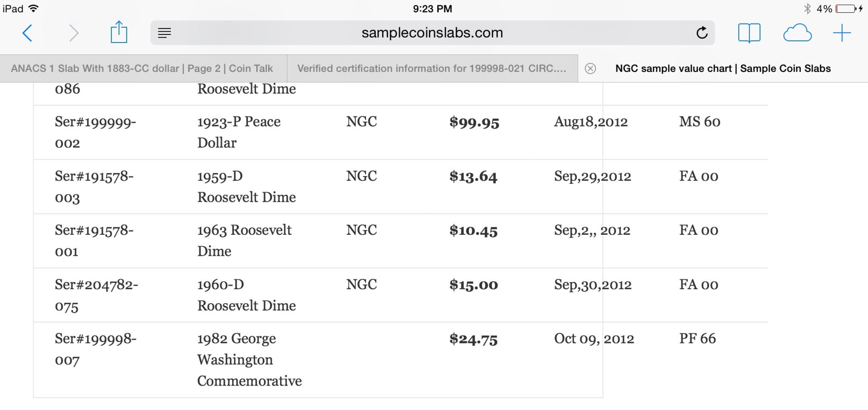Open iCloud tabs cloud icon
Viewport: 868px width, 410px height.
pyautogui.click(x=797, y=33)
